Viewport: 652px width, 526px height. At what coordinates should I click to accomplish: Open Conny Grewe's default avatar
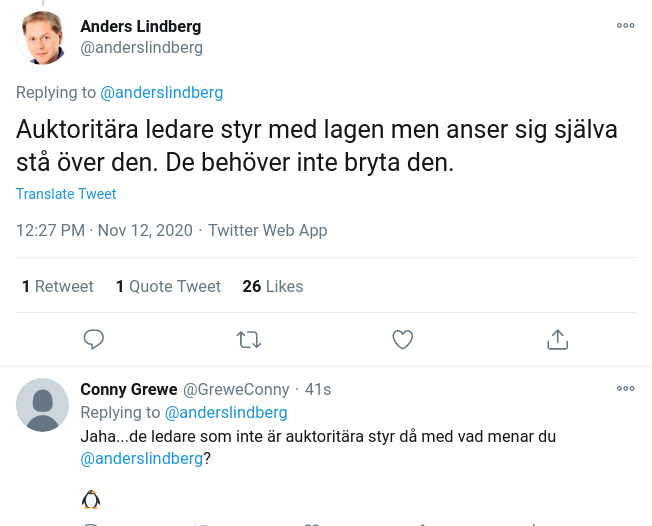pos(43,405)
